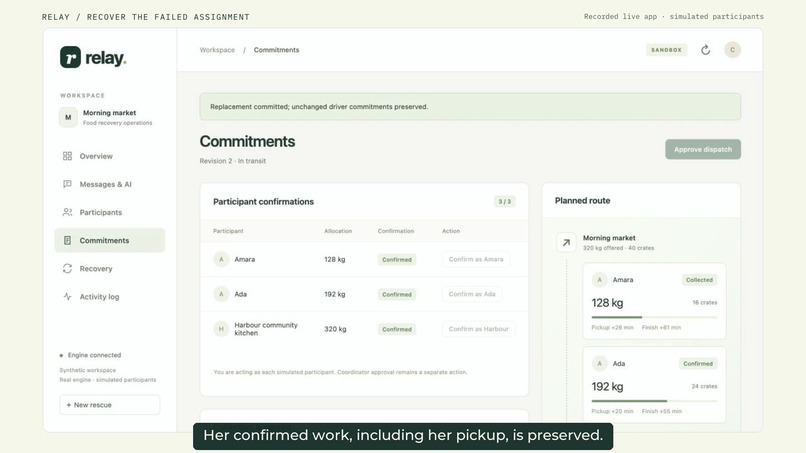Click the relay logo icon

[x=70, y=57]
